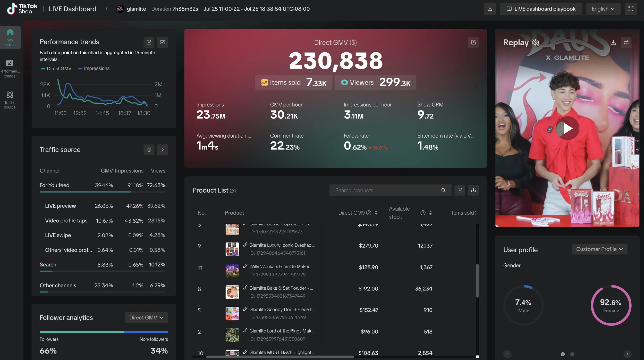Select Key metrics in the sidebar

[x=10, y=38]
